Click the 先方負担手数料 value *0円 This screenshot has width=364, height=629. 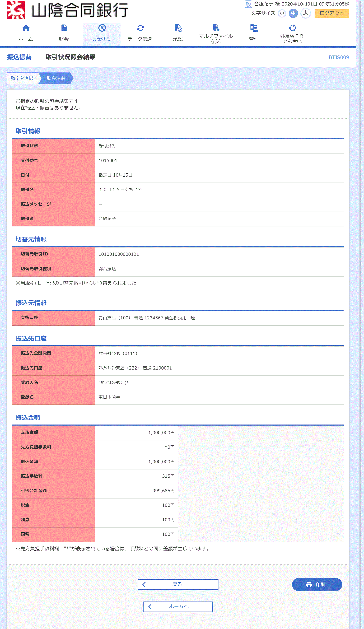[x=170, y=447]
